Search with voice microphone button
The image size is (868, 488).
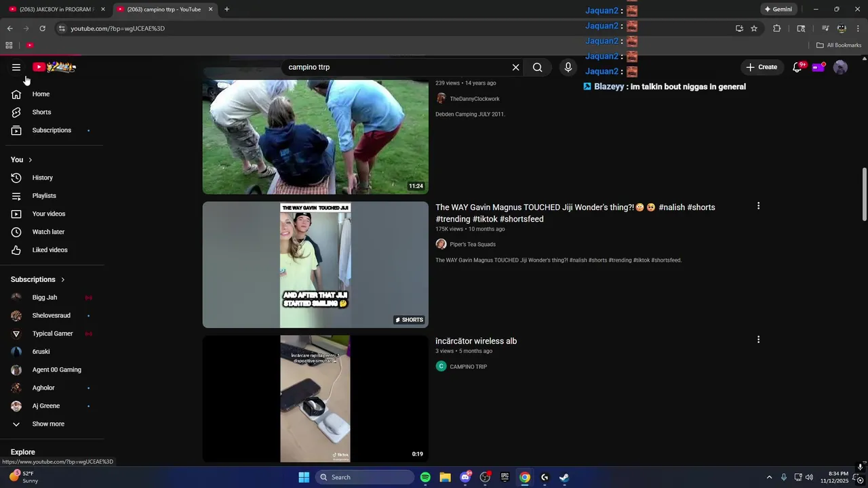[568, 67]
